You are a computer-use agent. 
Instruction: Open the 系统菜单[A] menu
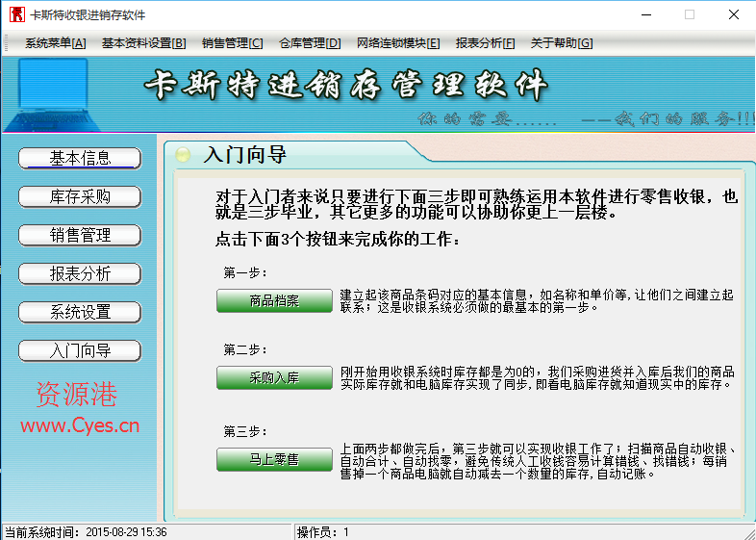(x=56, y=43)
